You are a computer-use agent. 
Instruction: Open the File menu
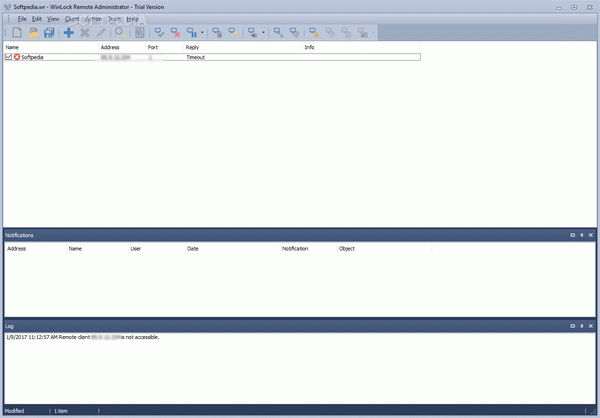click(x=22, y=19)
